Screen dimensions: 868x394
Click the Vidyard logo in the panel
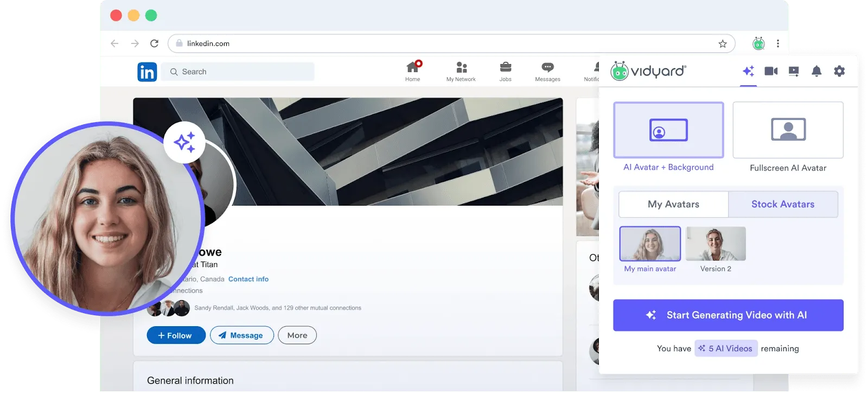point(649,71)
